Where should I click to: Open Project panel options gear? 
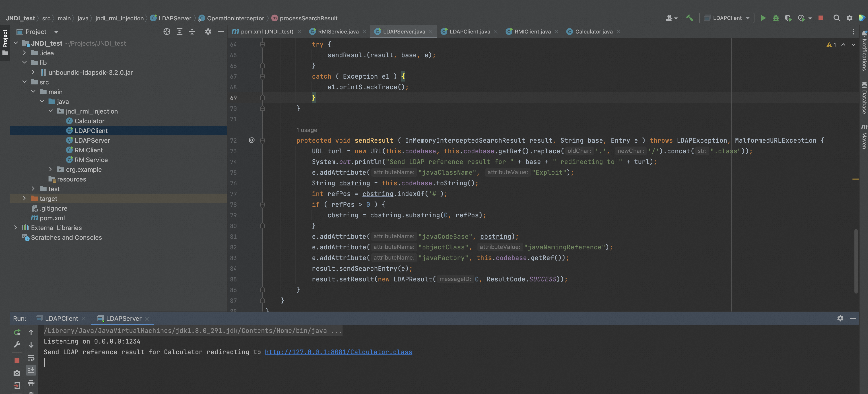[x=208, y=31]
